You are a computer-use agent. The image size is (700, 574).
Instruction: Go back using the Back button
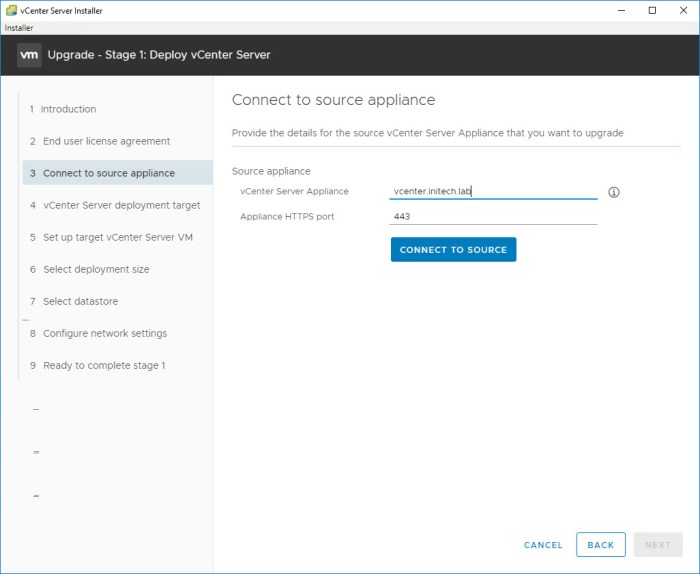pos(601,545)
